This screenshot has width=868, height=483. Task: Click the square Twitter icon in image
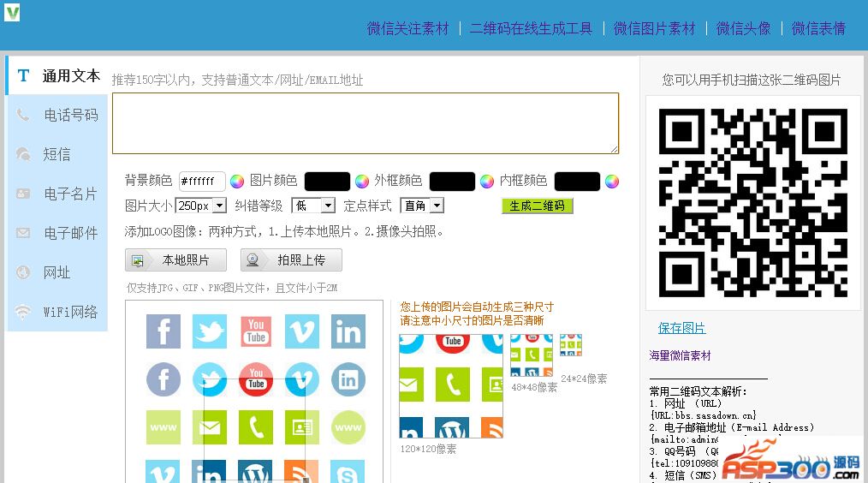(x=210, y=331)
